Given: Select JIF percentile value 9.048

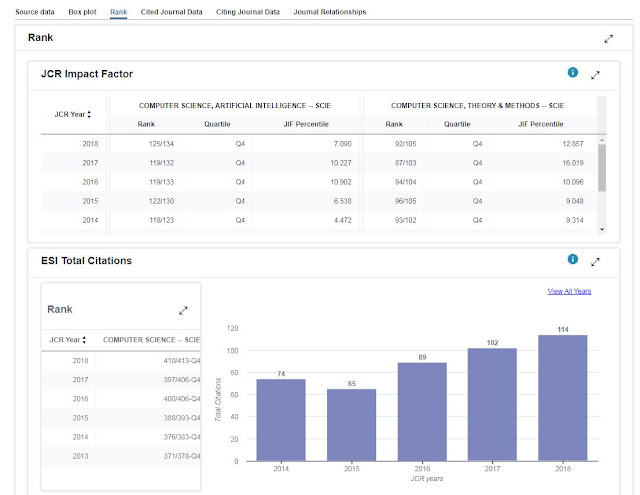Looking at the screenshot, I should coord(574,201).
